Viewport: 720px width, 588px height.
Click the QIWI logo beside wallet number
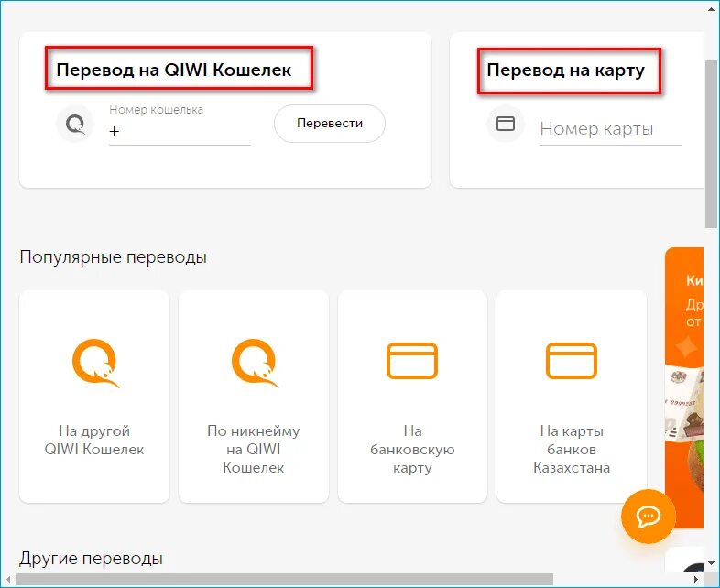75,124
